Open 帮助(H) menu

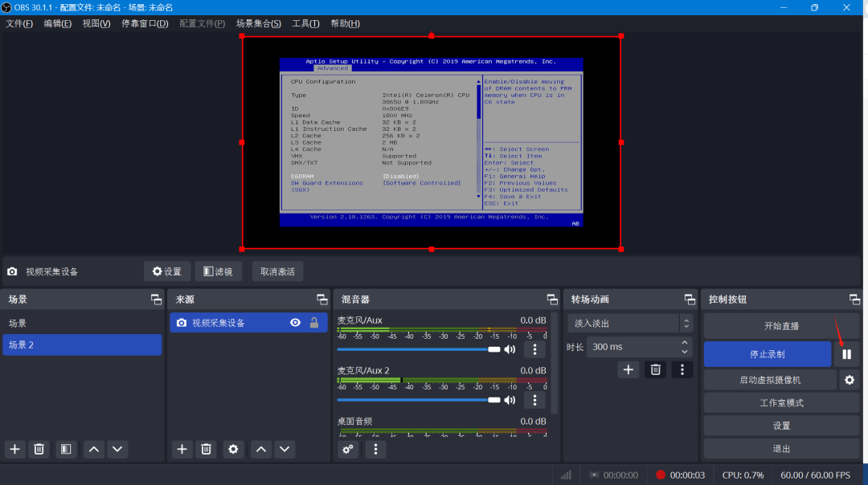point(345,23)
